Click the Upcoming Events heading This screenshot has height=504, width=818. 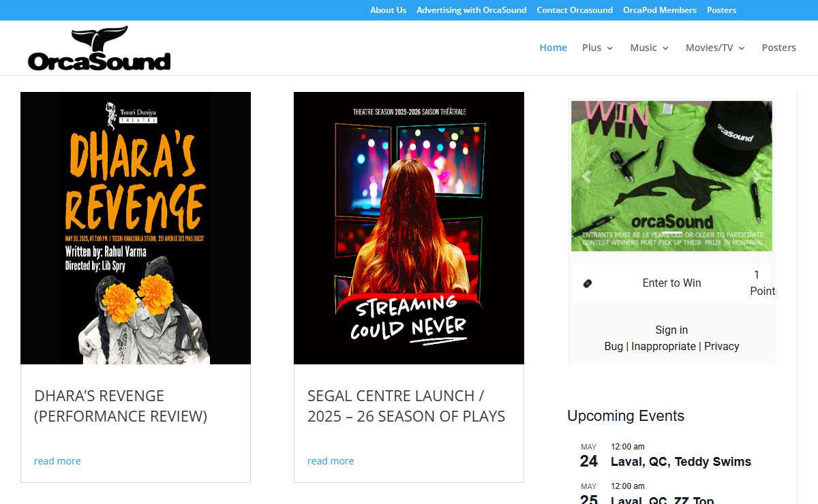(x=626, y=416)
